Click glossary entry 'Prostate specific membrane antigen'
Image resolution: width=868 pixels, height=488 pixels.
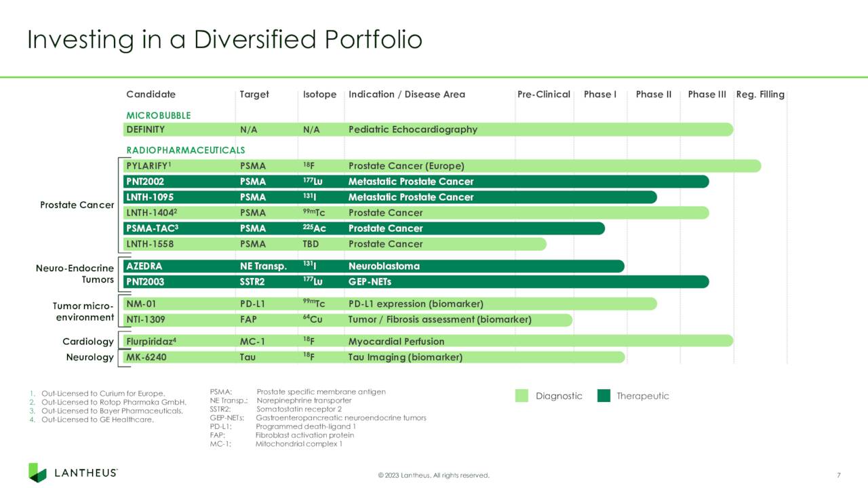[321, 392]
